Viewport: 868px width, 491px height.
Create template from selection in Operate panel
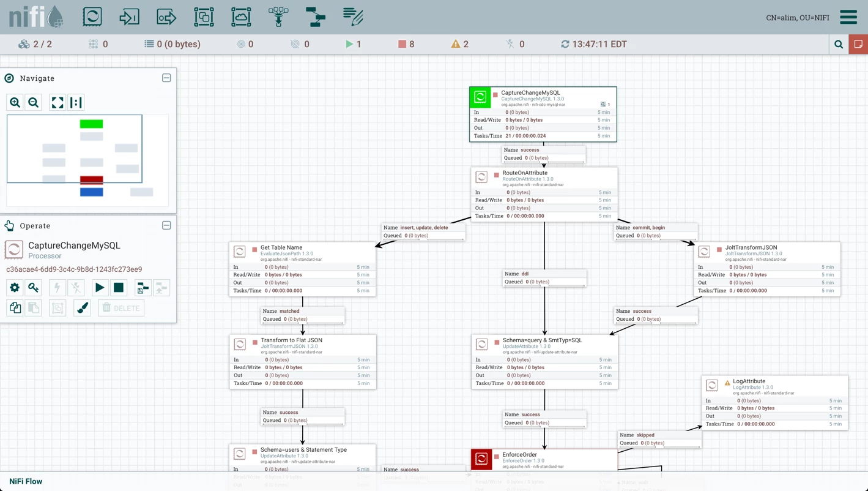143,288
